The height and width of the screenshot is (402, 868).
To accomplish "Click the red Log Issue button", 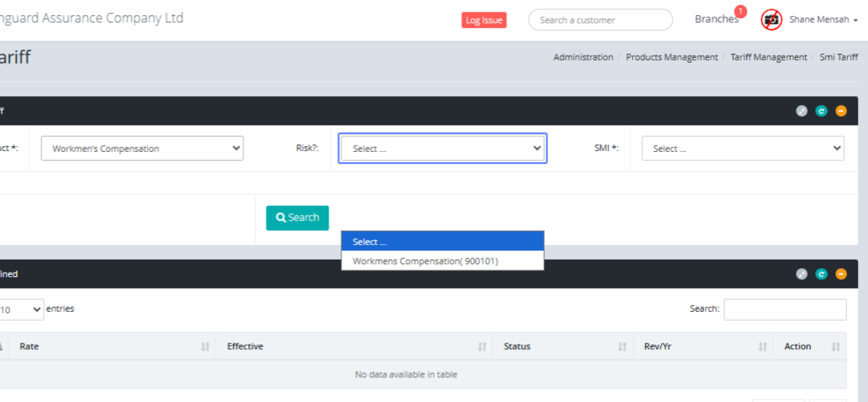I will (x=484, y=20).
